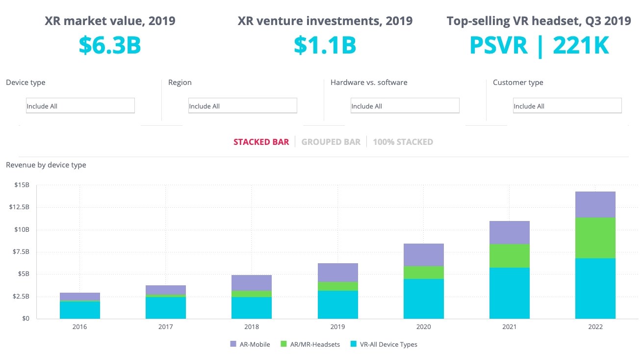Select the 2020 AR/MR-Headsets green segment
The width and height of the screenshot is (644, 358).
424,273
